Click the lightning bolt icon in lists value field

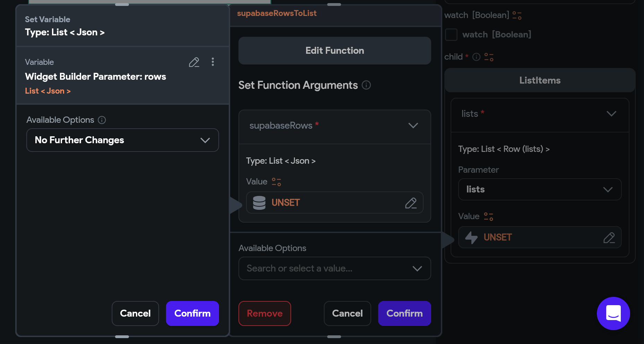(471, 238)
